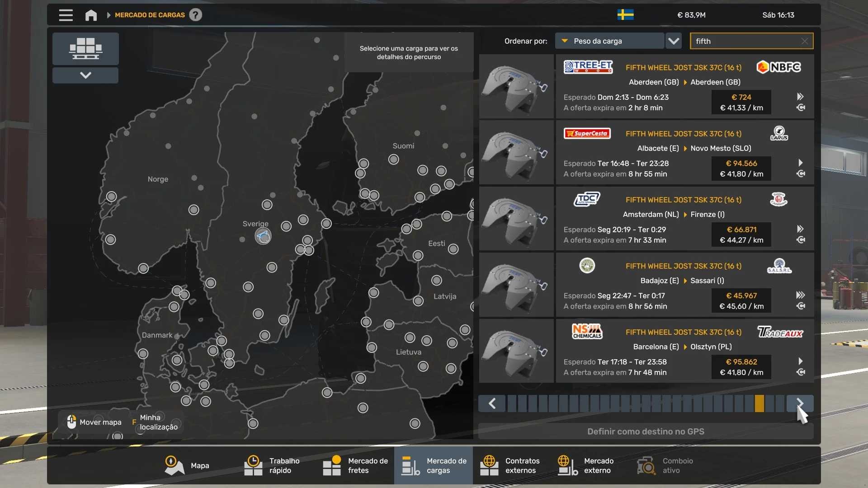Image resolution: width=868 pixels, height=488 pixels.
Task: Click 'Definir como destino no GPS' button
Action: (x=646, y=432)
